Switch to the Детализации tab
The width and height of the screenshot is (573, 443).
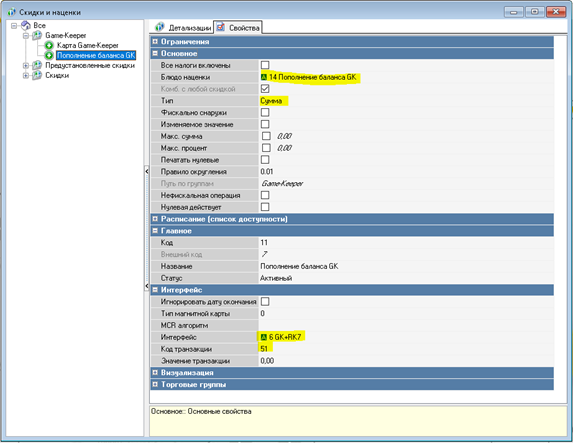tap(184, 27)
